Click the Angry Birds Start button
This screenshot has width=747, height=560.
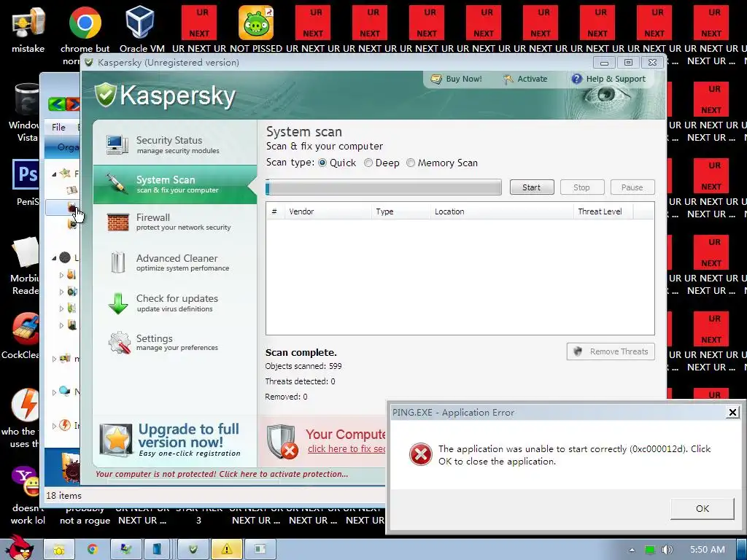19,548
